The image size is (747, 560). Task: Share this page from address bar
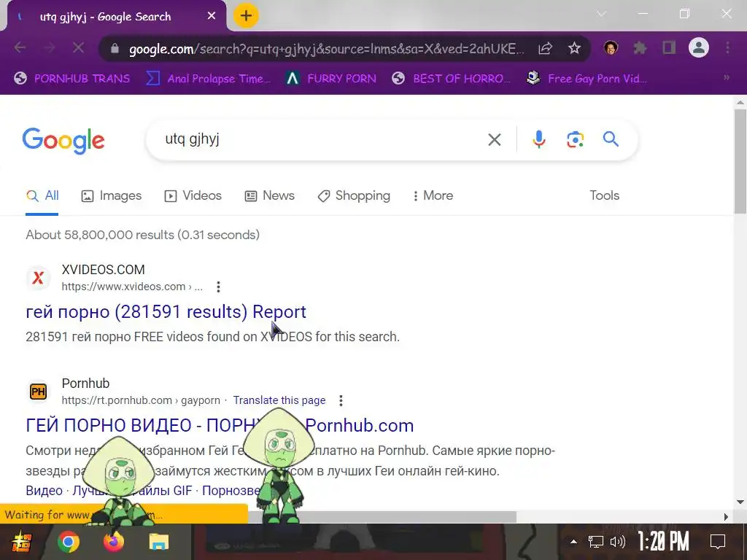[x=545, y=48]
